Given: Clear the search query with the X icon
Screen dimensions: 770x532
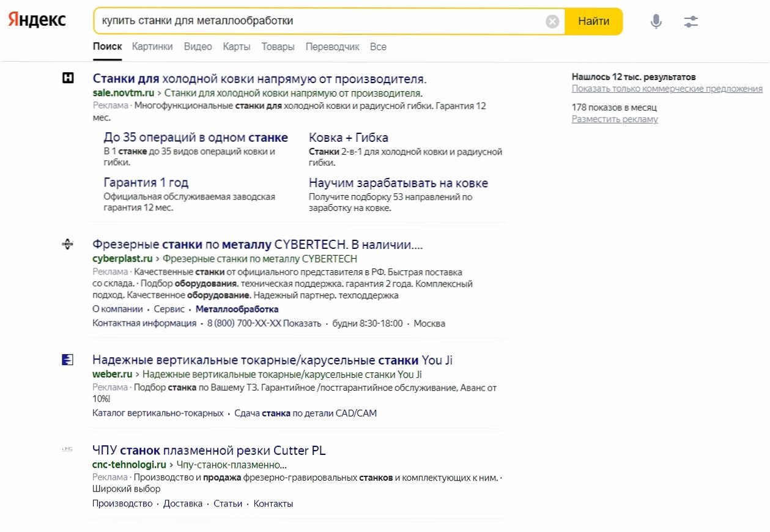Looking at the screenshot, I should click(552, 21).
